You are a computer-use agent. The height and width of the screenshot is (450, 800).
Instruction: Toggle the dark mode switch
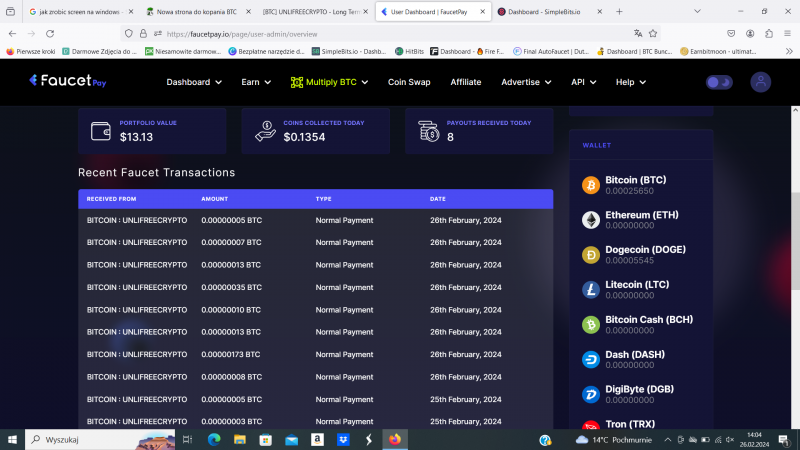[x=719, y=82]
